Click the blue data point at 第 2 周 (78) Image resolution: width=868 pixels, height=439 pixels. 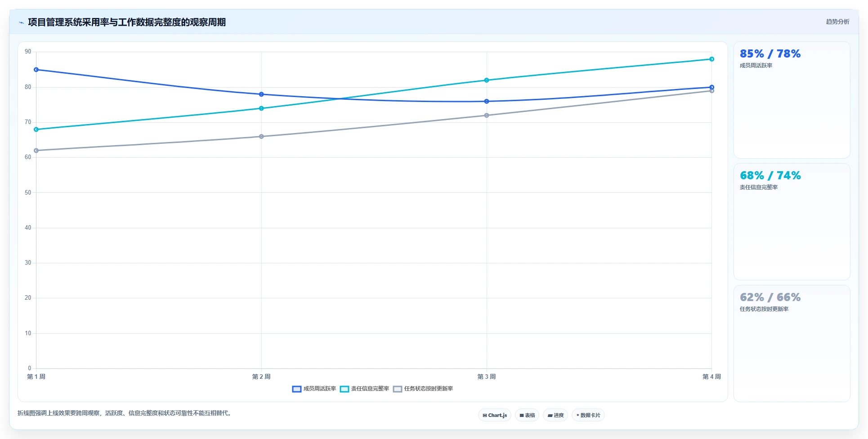pos(261,94)
